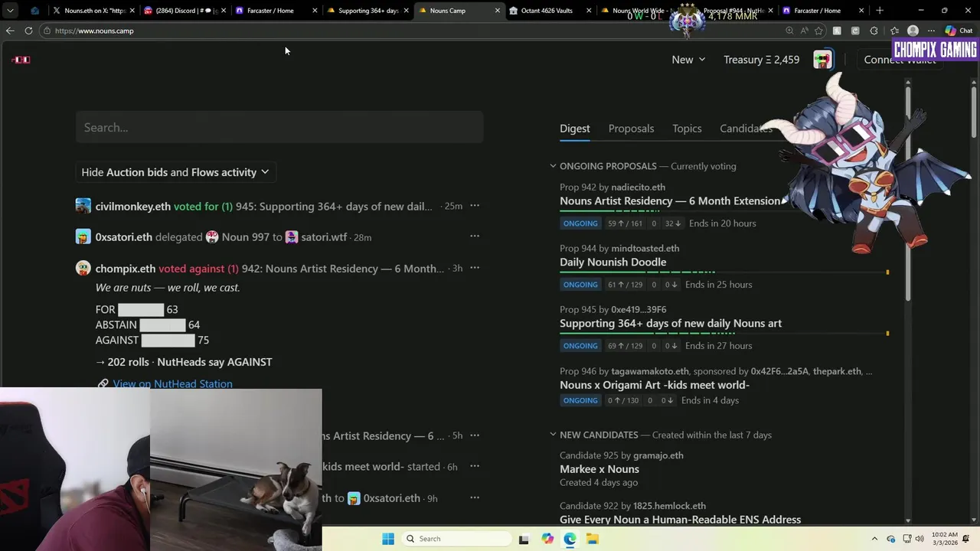
Task: Open mindtoasted.eth's profile from Prop 944
Action: click(645, 248)
